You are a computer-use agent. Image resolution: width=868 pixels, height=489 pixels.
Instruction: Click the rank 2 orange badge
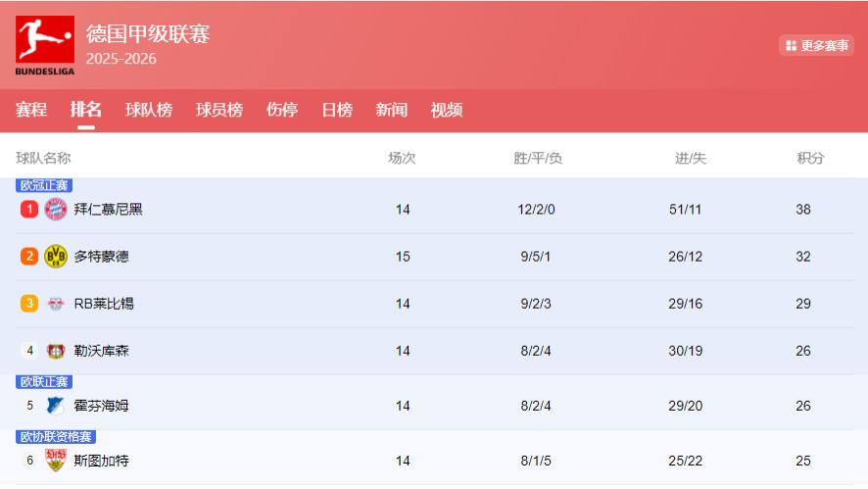click(29, 257)
